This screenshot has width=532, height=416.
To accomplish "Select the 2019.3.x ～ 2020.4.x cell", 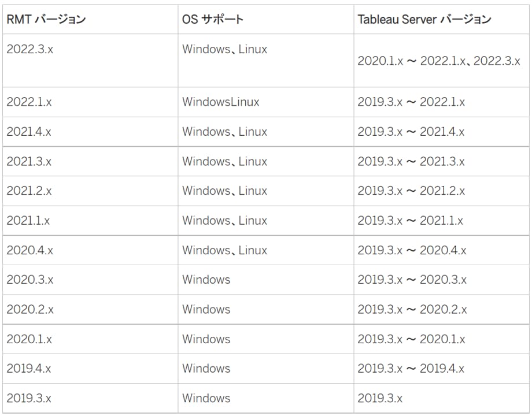I will click(x=441, y=250).
